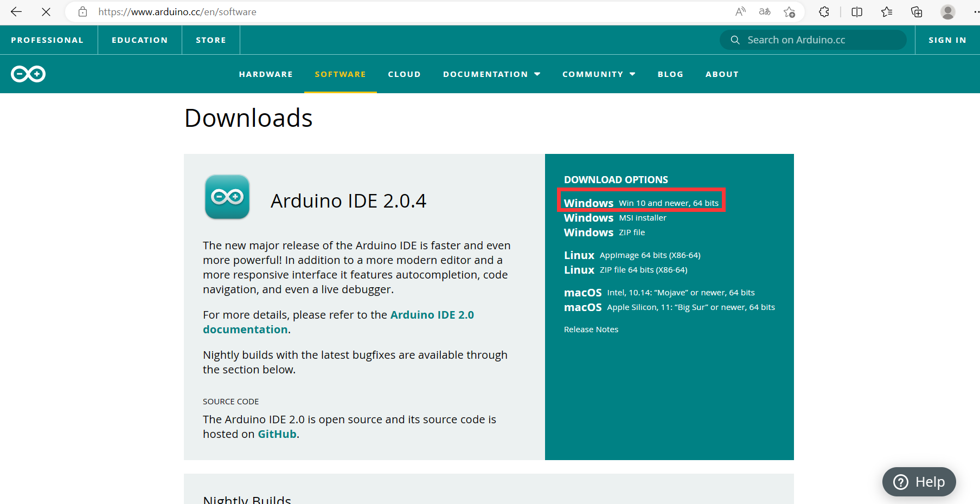Switch to the Professional site tab
The height and width of the screenshot is (504, 980).
click(48, 40)
